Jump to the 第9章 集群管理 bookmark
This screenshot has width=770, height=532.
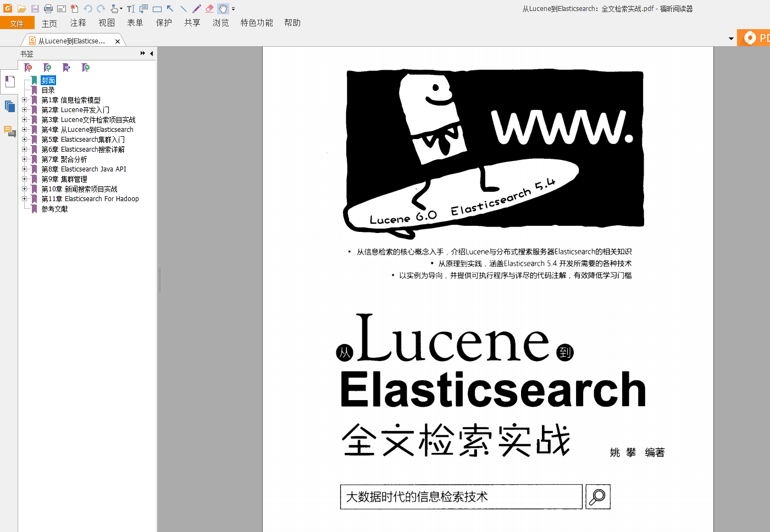(x=64, y=179)
